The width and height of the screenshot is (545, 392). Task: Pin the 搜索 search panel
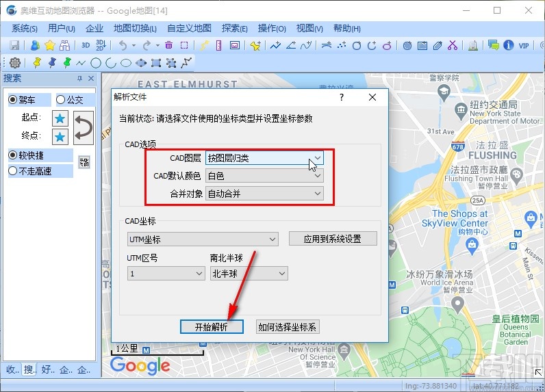(79, 79)
